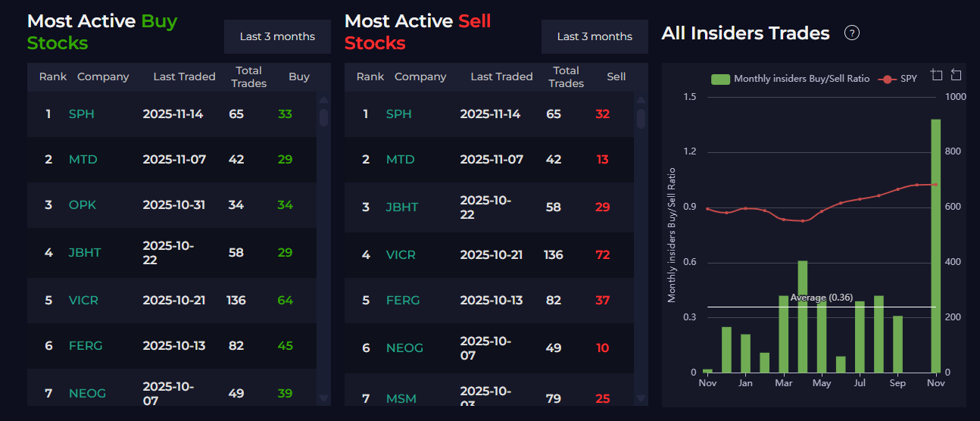Click the 2025-10-31 date cell

point(174,205)
